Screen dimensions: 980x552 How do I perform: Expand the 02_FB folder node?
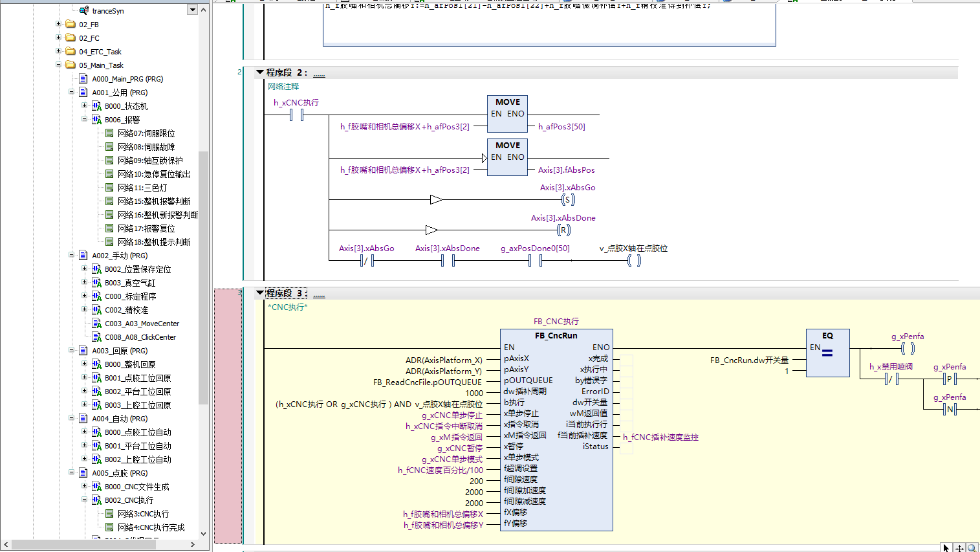click(58, 24)
